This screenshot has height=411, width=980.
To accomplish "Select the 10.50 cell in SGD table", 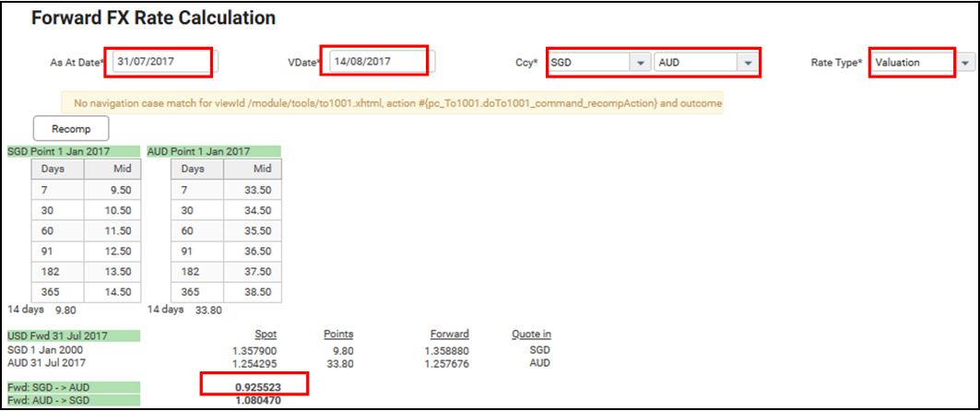I will [112, 210].
